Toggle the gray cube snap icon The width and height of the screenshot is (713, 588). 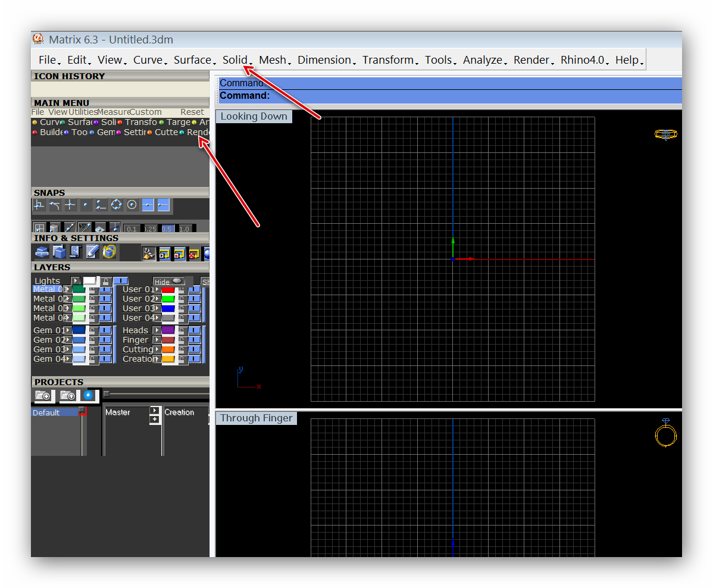click(x=55, y=227)
